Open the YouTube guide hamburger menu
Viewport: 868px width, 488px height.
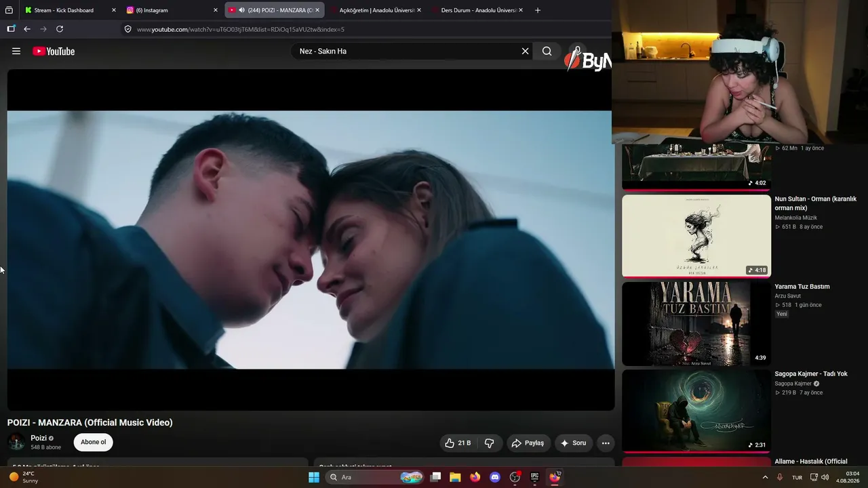pos(16,51)
